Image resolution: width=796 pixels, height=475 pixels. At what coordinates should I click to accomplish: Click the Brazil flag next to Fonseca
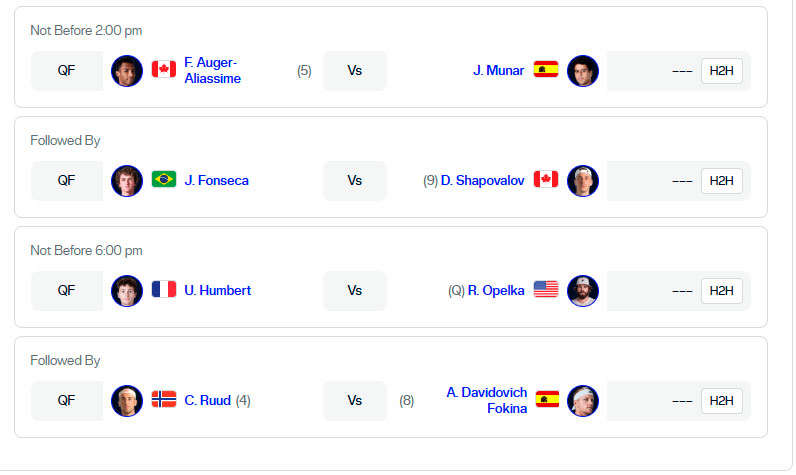[x=164, y=180]
